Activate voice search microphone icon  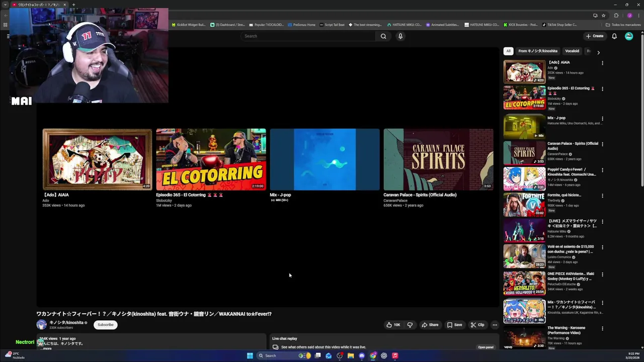400,36
